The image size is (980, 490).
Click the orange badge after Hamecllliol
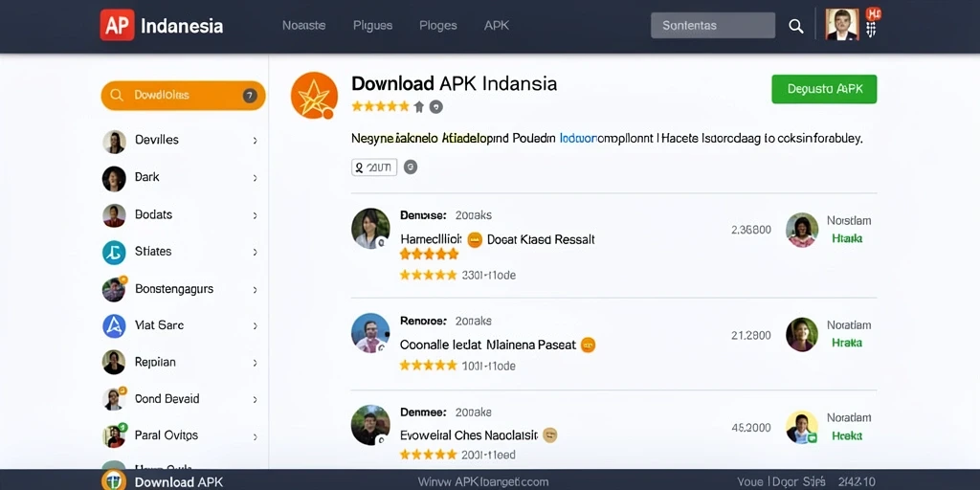475,239
